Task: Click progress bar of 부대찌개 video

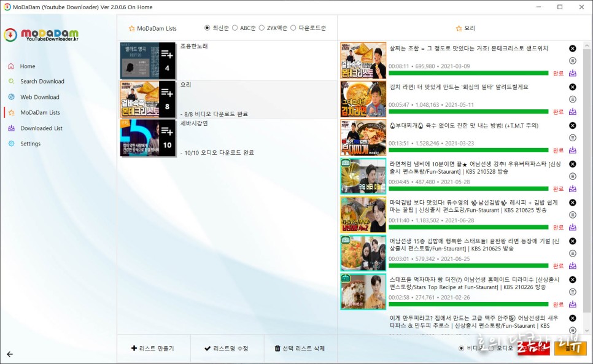Action: point(468,150)
